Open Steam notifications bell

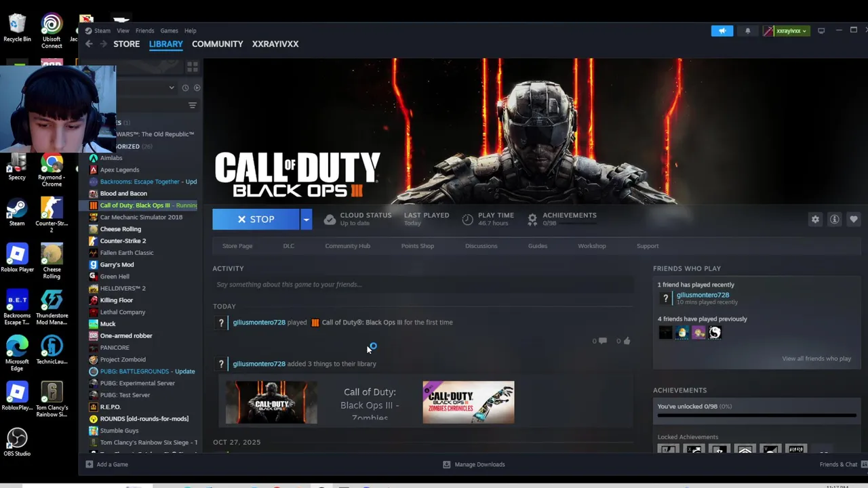(748, 30)
